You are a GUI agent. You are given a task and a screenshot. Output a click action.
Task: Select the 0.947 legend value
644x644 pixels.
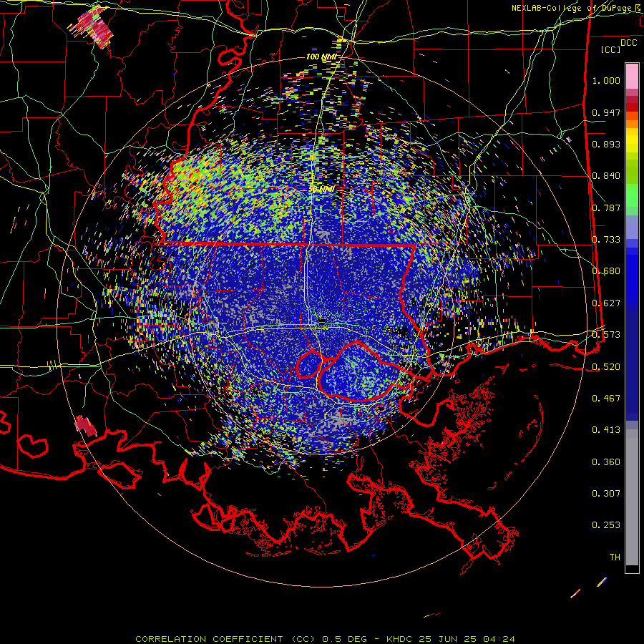tap(606, 112)
